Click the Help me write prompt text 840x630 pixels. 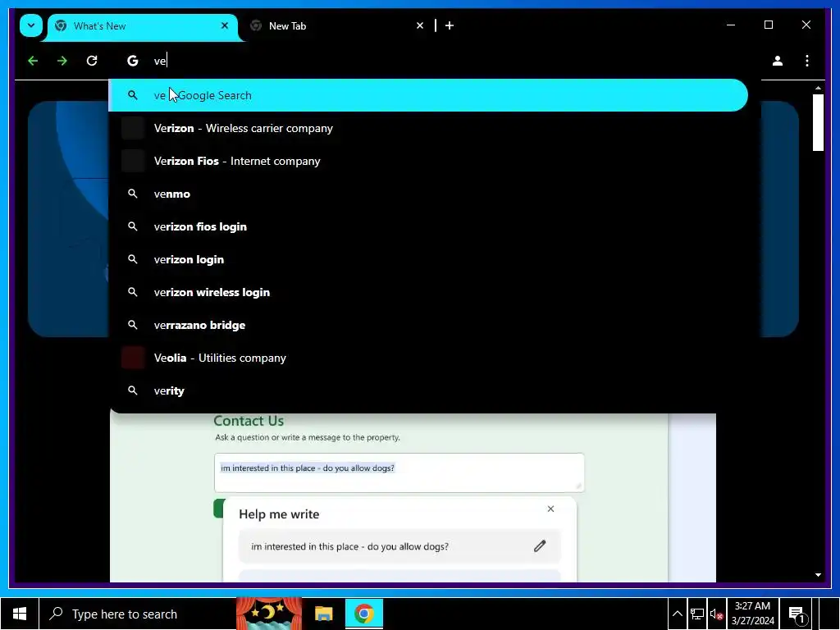pyautogui.click(x=349, y=546)
